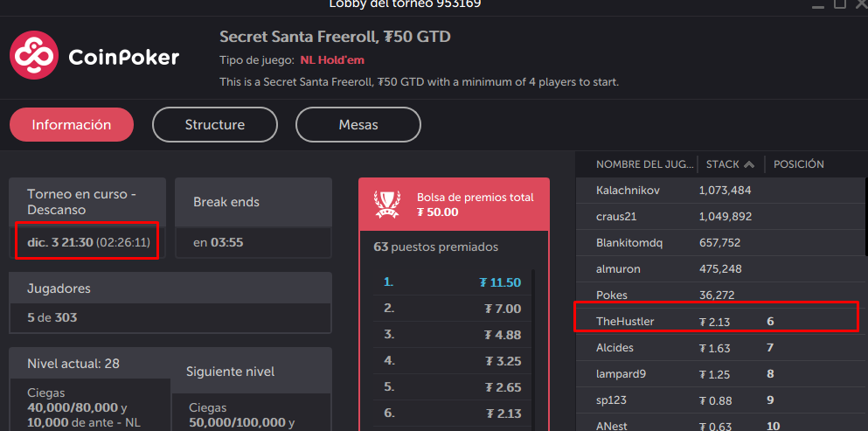Click the prize list scrollbar
The image size is (868, 431).
point(533,349)
